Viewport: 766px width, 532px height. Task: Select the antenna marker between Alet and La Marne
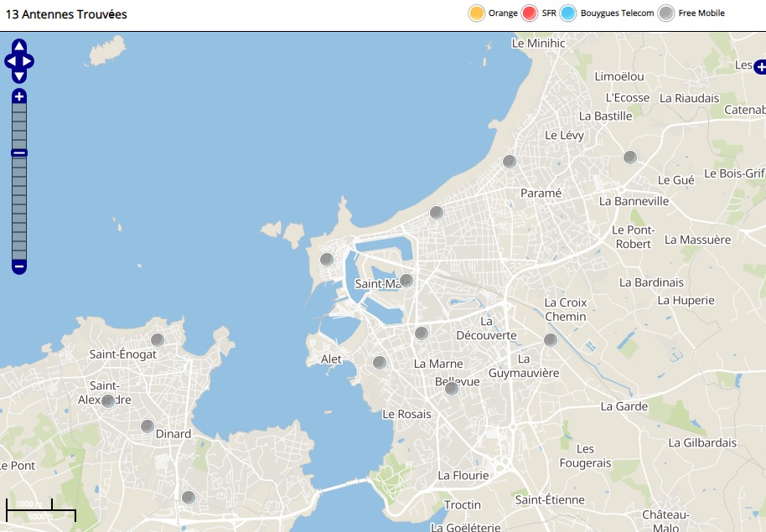[380, 363]
